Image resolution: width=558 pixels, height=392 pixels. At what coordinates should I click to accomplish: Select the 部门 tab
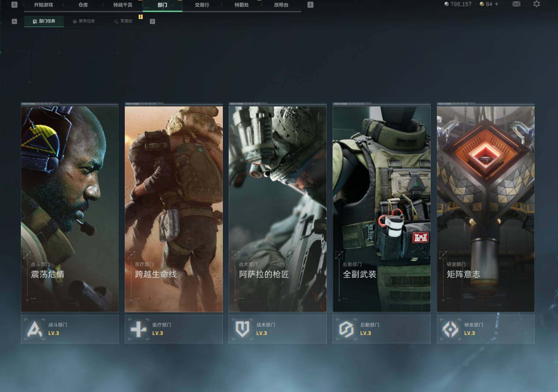tap(162, 5)
